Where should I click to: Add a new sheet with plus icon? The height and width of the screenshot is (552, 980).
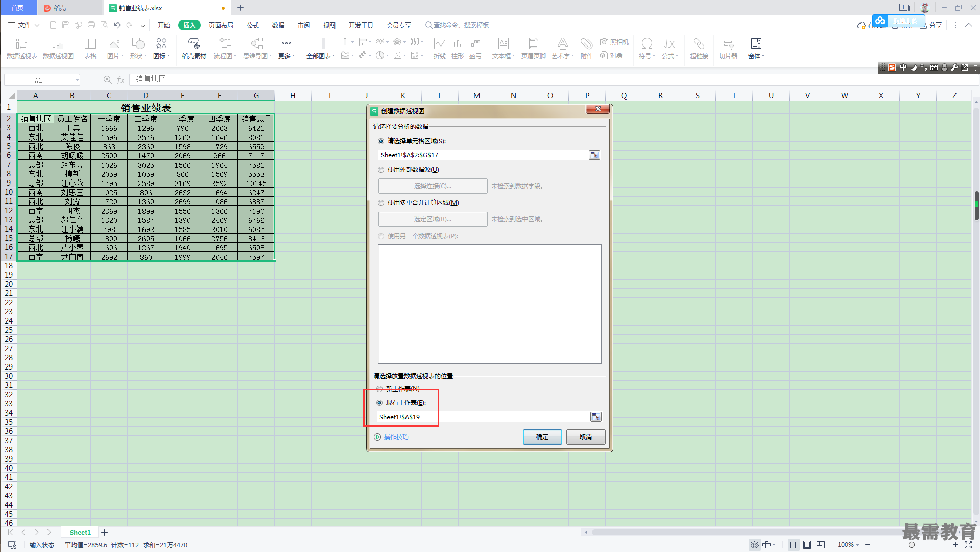click(x=104, y=532)
